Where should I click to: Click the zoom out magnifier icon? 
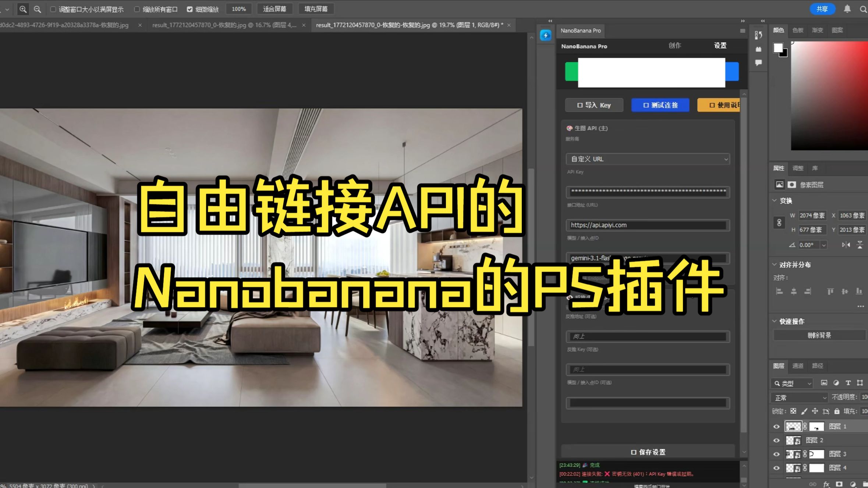pos(37,9)
